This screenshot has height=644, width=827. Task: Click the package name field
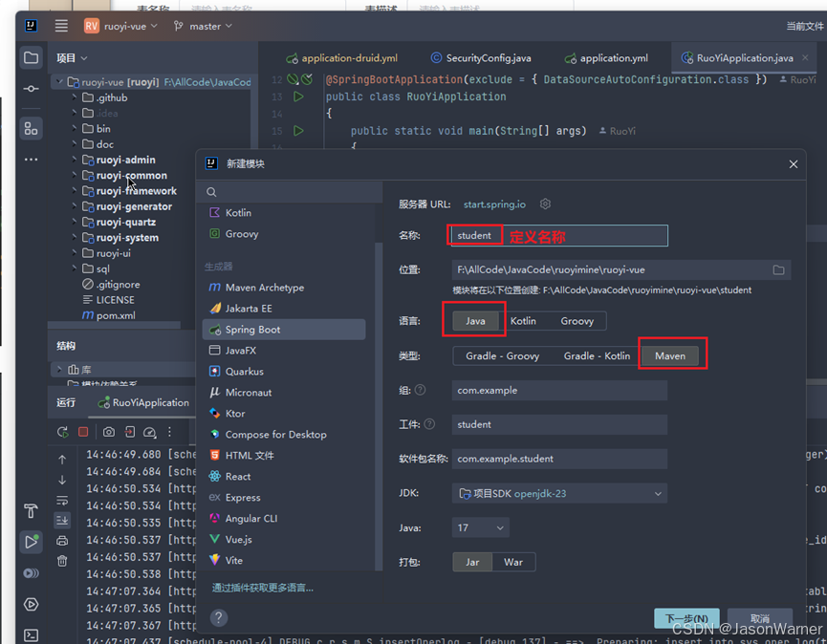(559, 459)
